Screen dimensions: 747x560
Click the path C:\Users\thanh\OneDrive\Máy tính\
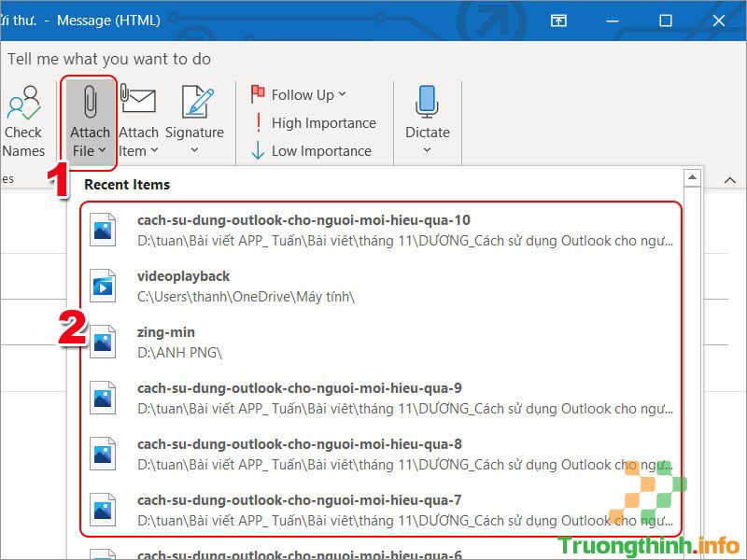(246, 297)
